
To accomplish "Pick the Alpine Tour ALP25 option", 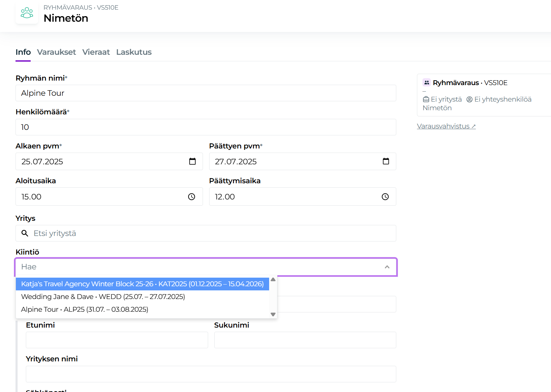I will click(x=85, y=309).
